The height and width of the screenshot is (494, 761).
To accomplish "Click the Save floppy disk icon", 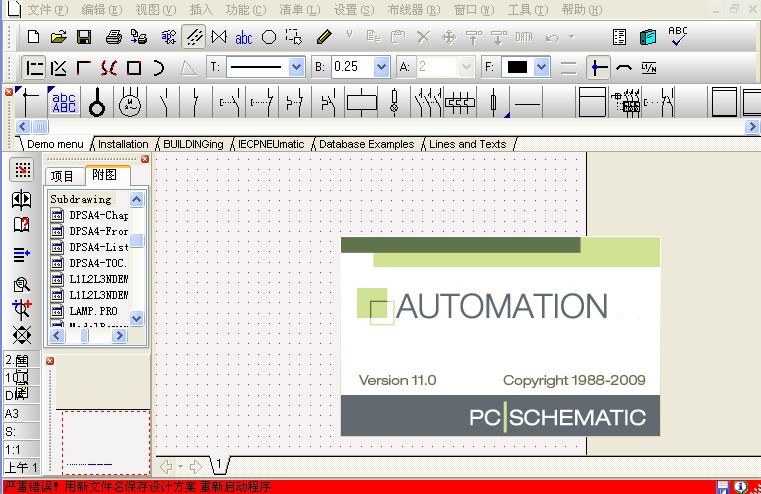I will tap(84, 38).
